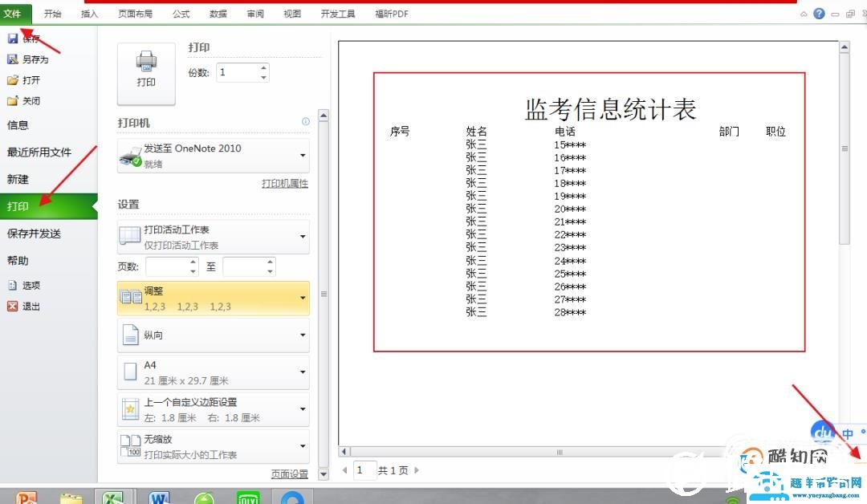The height and width of the screenshot is (504, 867).
Task: Open the No Scaling (无缩放) dropdown
Action: pos(213,446)
